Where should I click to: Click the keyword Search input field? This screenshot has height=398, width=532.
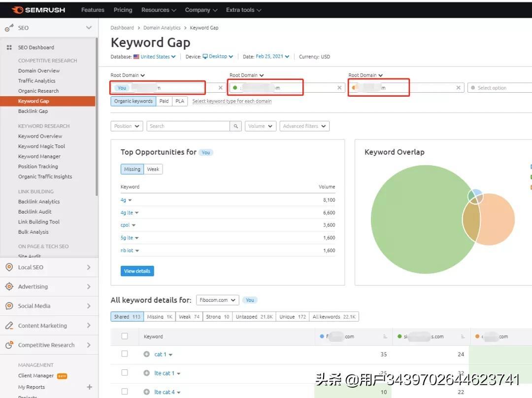pos(188,126)
